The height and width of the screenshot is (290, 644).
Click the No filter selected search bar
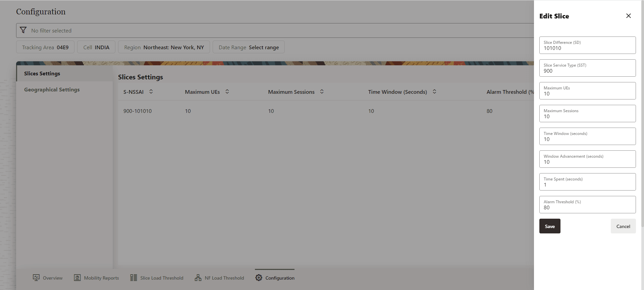coord(275,30)
